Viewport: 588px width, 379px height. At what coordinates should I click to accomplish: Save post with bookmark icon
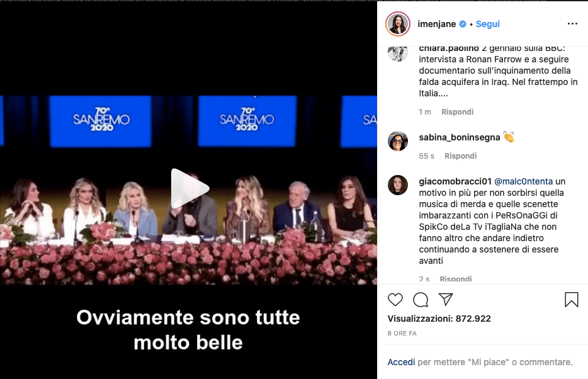[x=572, y=300]
